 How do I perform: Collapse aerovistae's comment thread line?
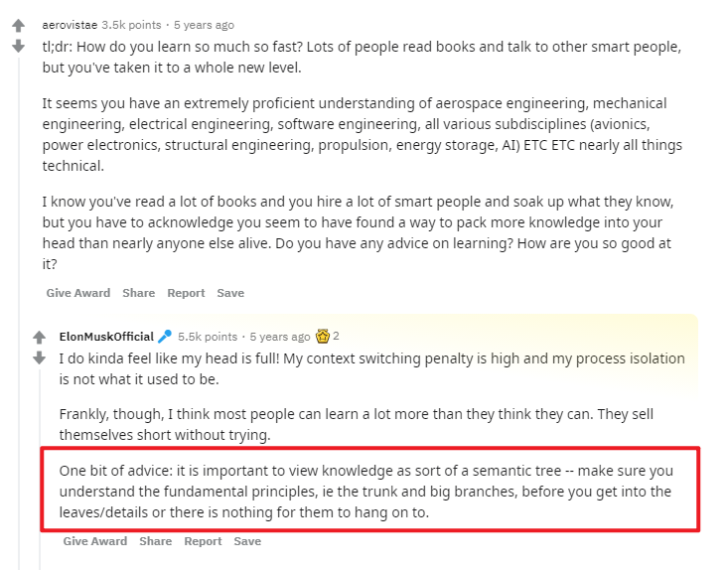[19, 314]
